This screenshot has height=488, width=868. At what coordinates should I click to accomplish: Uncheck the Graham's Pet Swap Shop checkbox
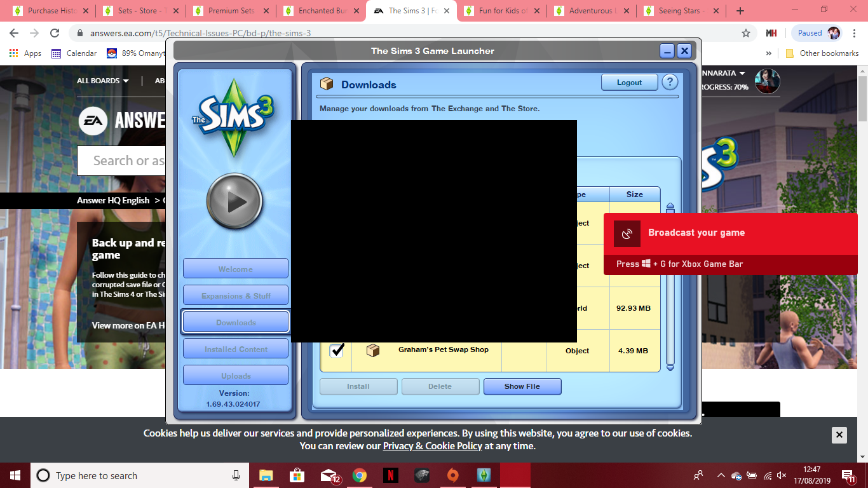[x=337, y=350]
